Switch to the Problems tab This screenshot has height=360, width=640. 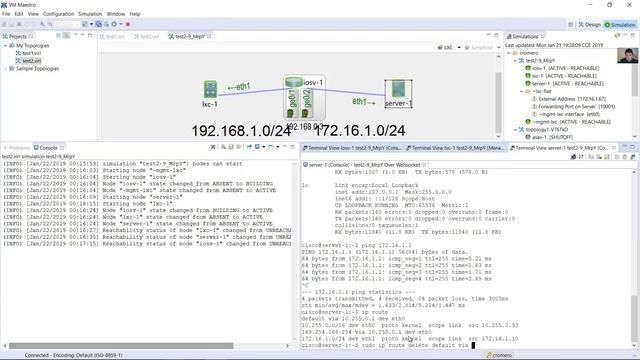click(x=16, y=147)
